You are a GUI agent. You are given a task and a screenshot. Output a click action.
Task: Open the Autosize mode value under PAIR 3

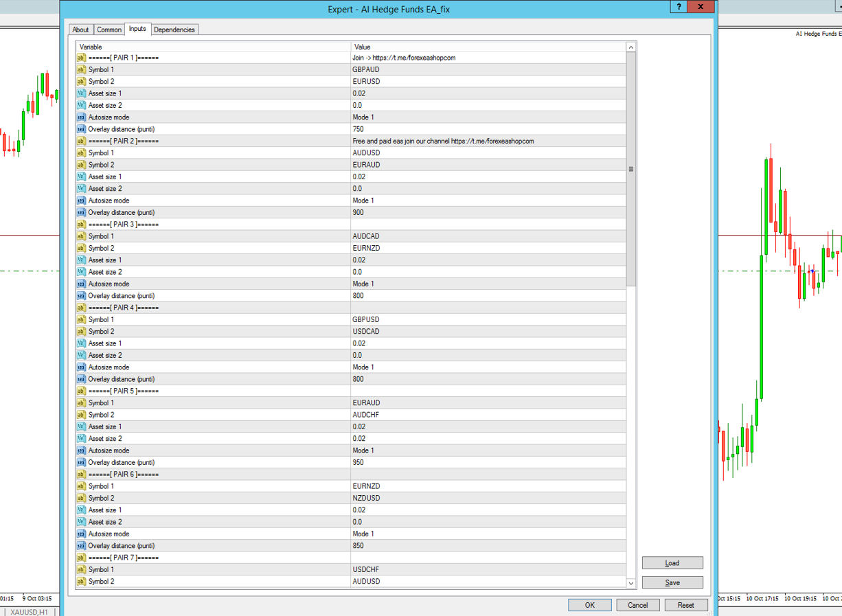(x=488, y=284)
